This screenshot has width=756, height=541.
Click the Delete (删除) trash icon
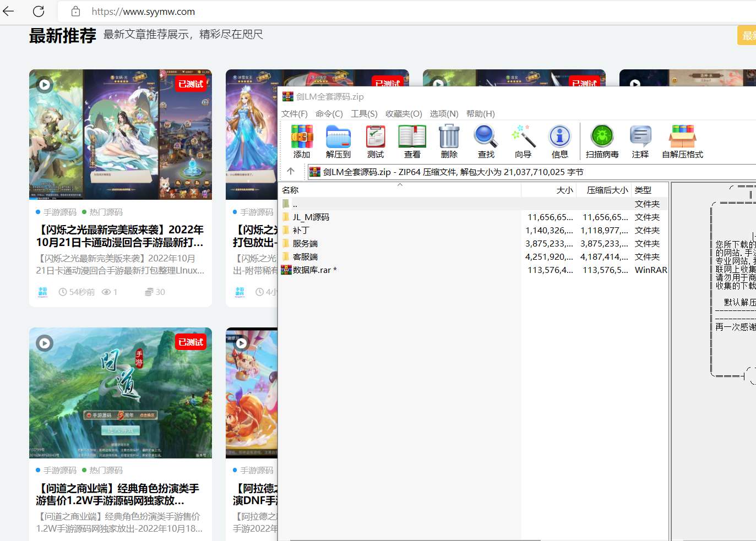tap(449, 136)
